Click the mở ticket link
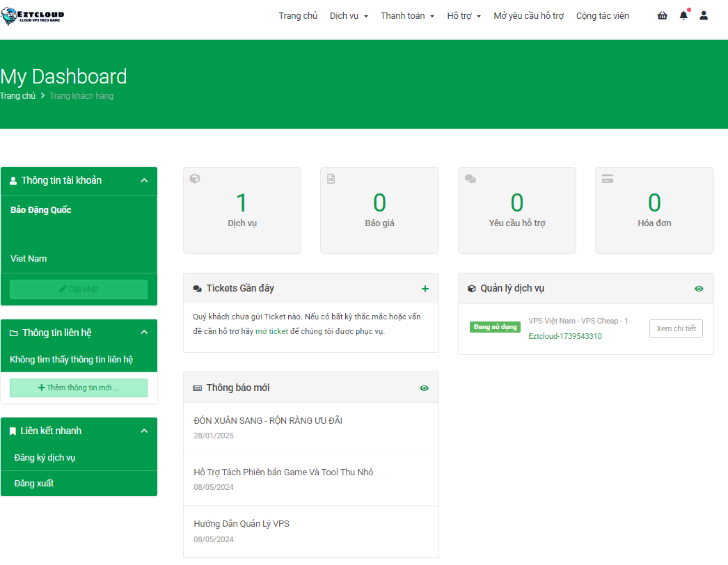 (271, 331)
